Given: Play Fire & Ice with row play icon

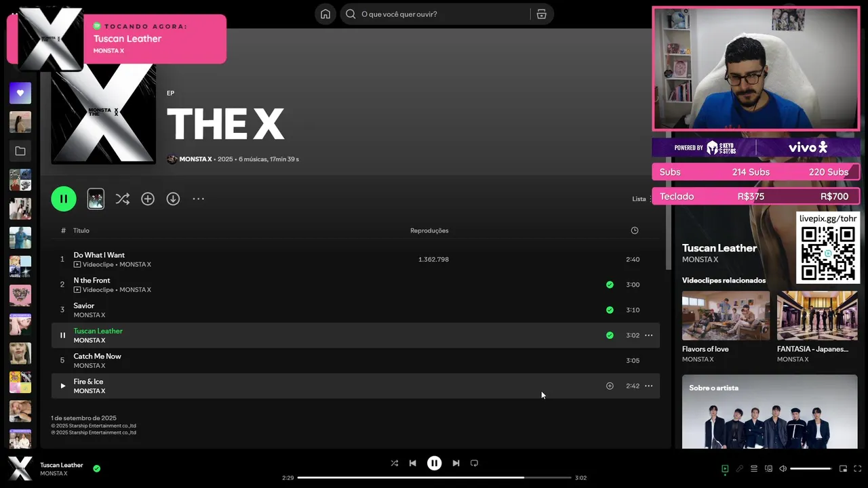Looking at the screenshot, I should [62, 386].
